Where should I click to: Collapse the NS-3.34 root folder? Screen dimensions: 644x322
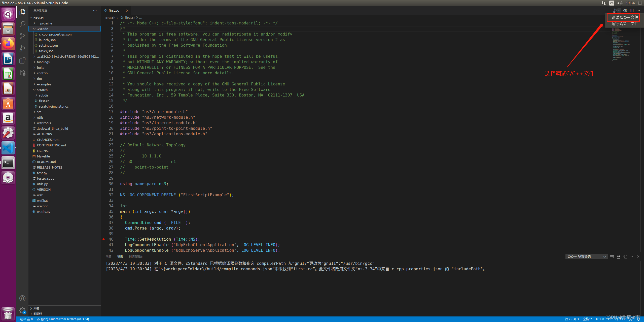(x=65, y=18)
